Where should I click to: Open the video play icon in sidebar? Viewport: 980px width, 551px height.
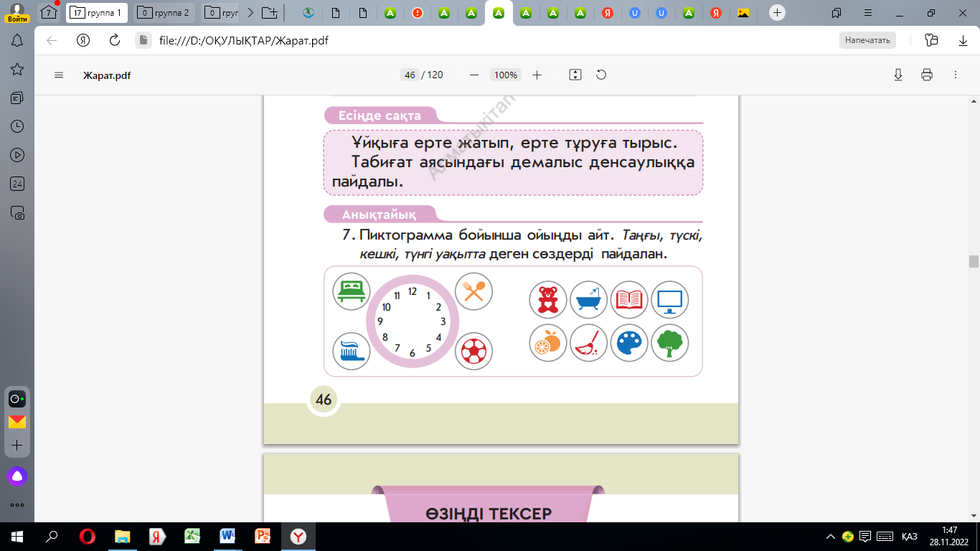click(17, 155)
